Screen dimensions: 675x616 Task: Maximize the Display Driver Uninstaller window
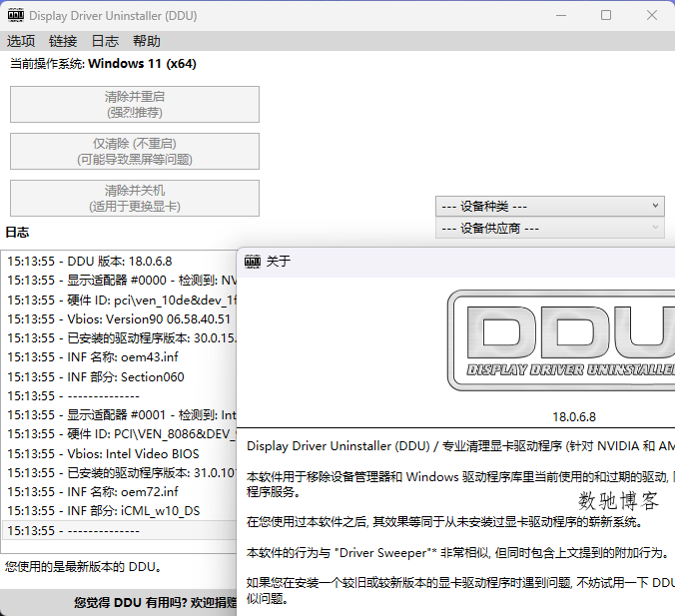click(606, 16)
